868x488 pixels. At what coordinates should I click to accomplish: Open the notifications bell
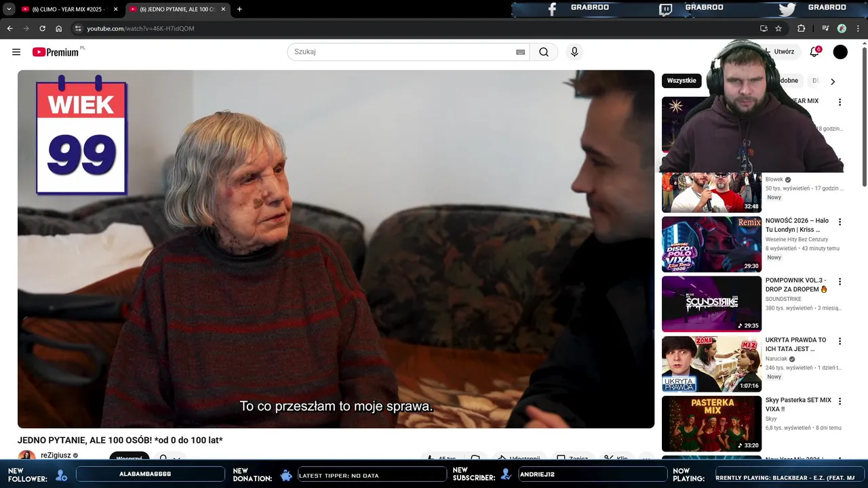tap(814, 52)
